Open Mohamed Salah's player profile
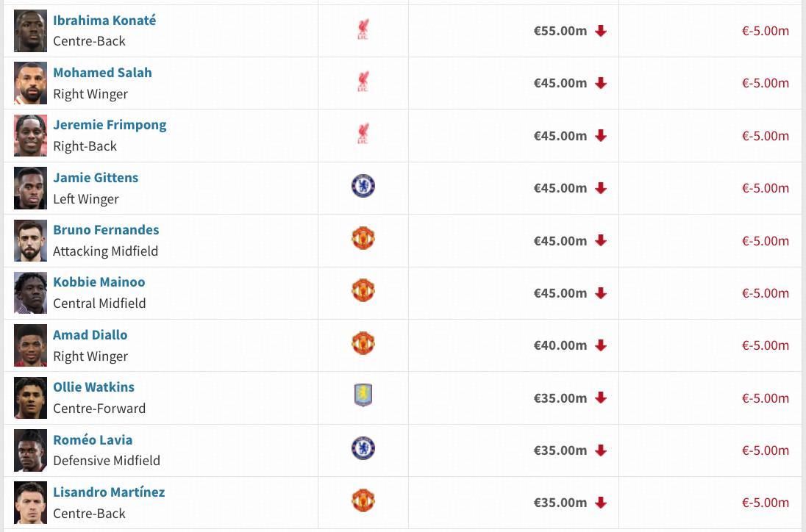 [x=102, y=73]
